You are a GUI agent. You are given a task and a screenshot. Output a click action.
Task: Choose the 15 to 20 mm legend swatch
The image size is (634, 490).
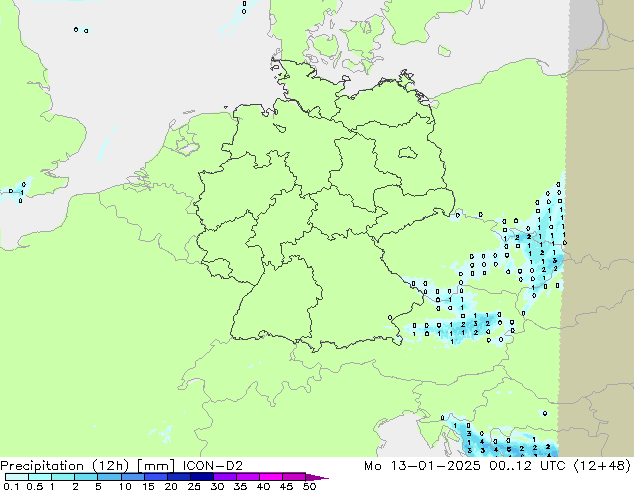156,477
